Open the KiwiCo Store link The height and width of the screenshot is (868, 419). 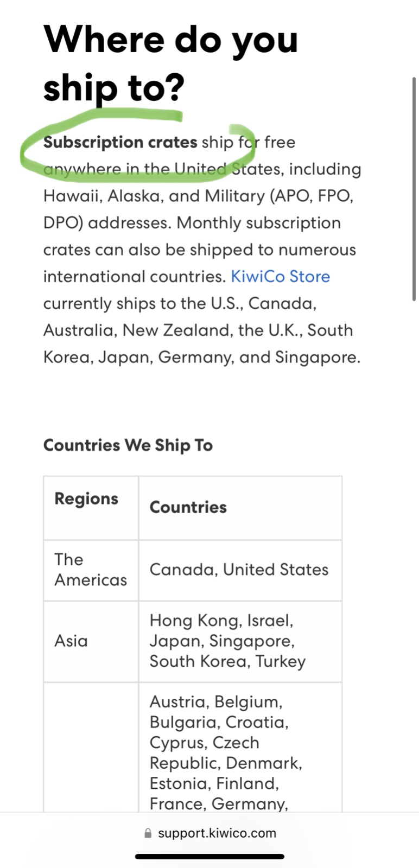280,277
